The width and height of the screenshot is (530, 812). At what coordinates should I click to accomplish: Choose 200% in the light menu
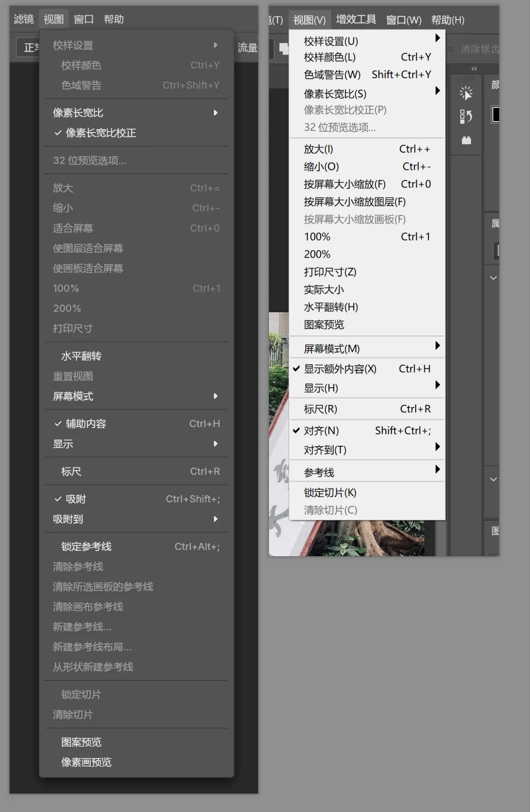click(367, 254)
